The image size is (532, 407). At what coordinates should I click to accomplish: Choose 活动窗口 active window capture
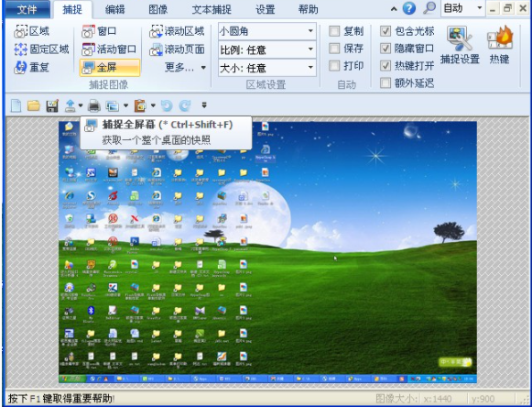point(109,49)
